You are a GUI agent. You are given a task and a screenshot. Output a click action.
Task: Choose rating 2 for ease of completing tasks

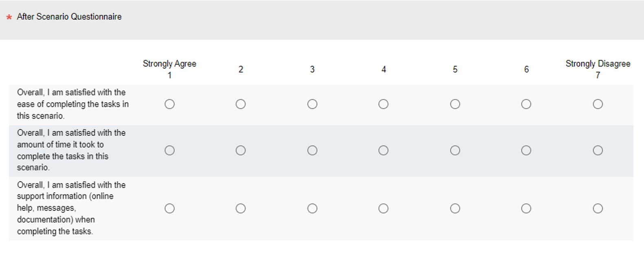pyautogui.click(x=241, y=104)
